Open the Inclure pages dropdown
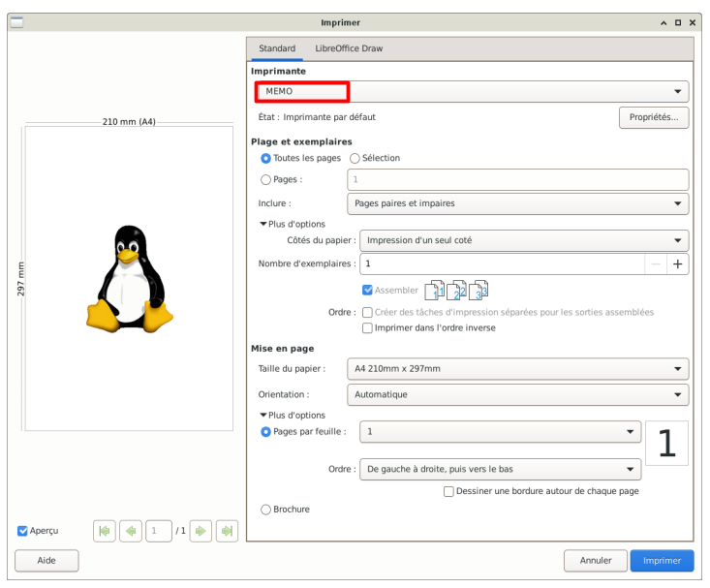 [517, 203]
